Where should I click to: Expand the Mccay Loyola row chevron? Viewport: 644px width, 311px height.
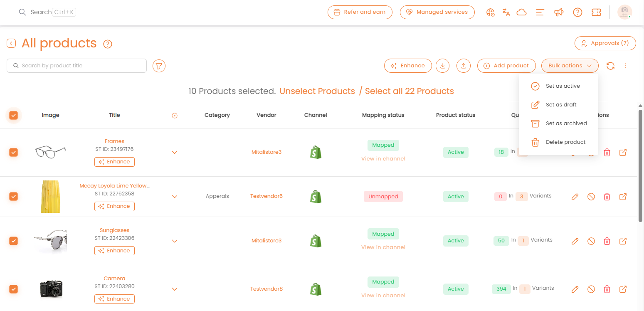pos(175,197)
